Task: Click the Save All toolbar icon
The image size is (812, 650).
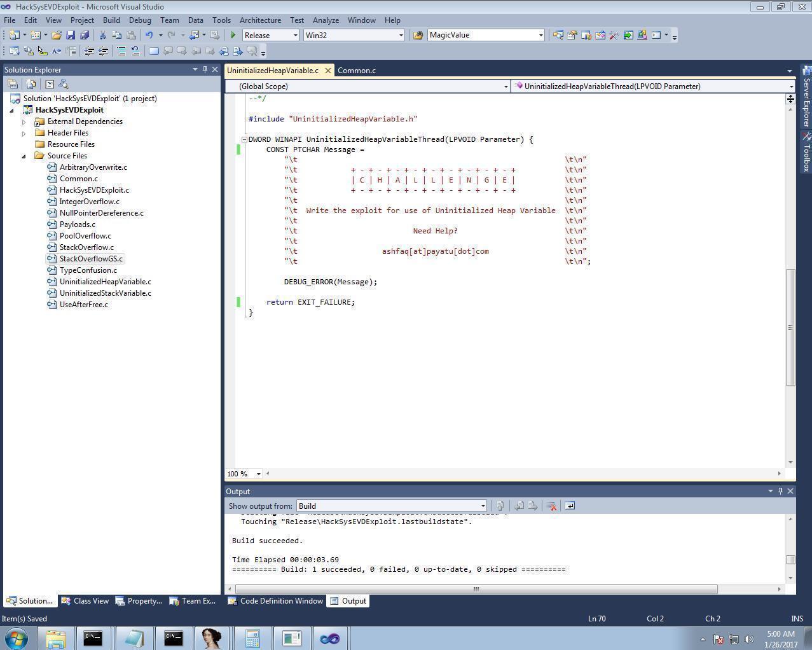Action: coord(84,36)
